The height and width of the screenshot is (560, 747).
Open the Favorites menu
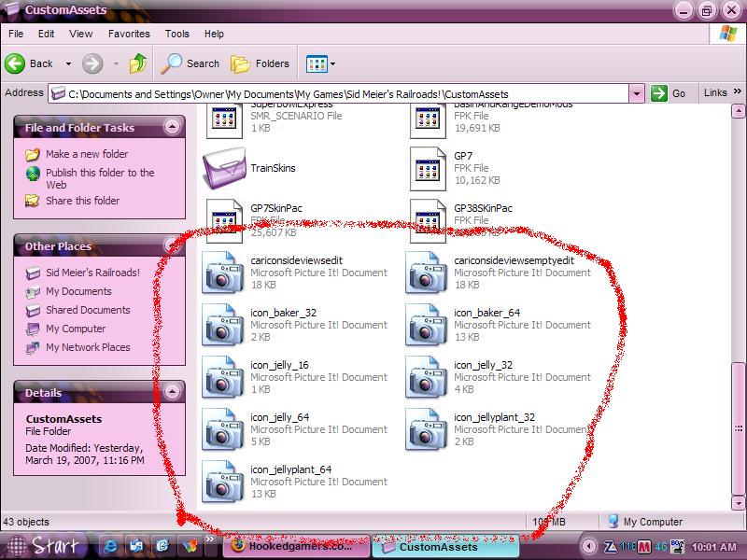[129, 34]
